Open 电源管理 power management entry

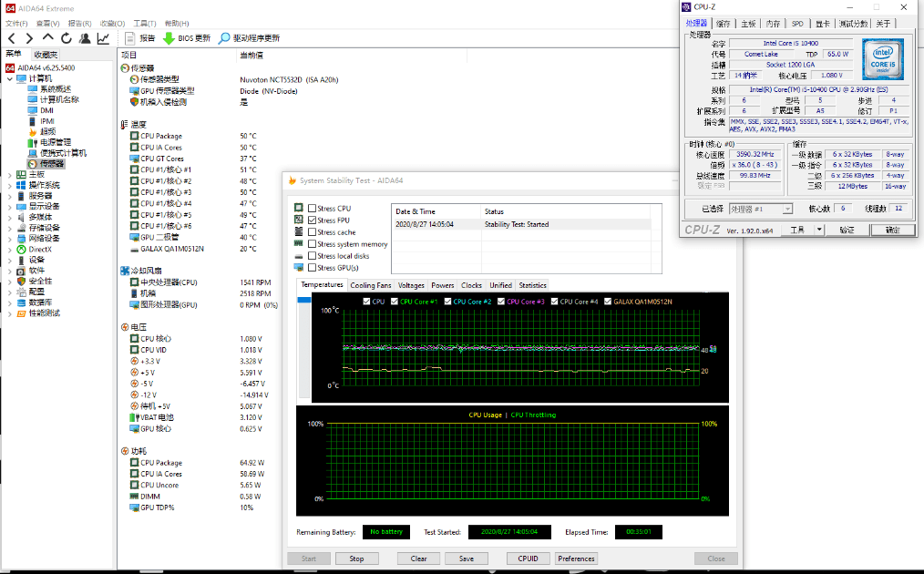coord(56,142)
